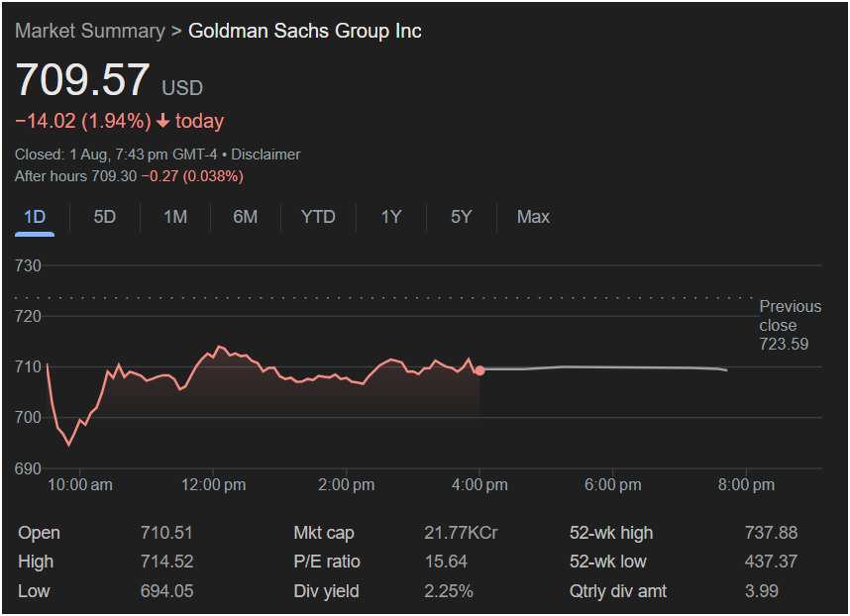850x616 pixels.
Task: Click the 690 y-axis label
Action: click(x=28, y=468)
